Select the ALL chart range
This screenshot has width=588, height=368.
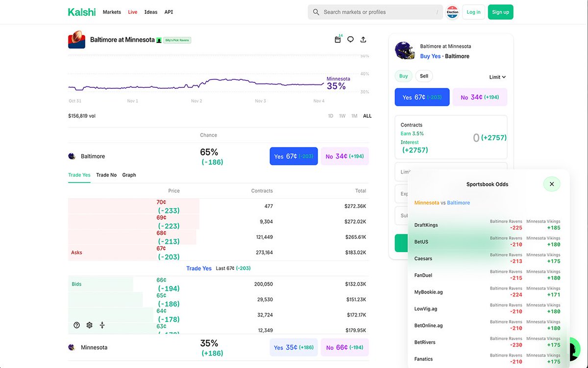tap(367, 116)
